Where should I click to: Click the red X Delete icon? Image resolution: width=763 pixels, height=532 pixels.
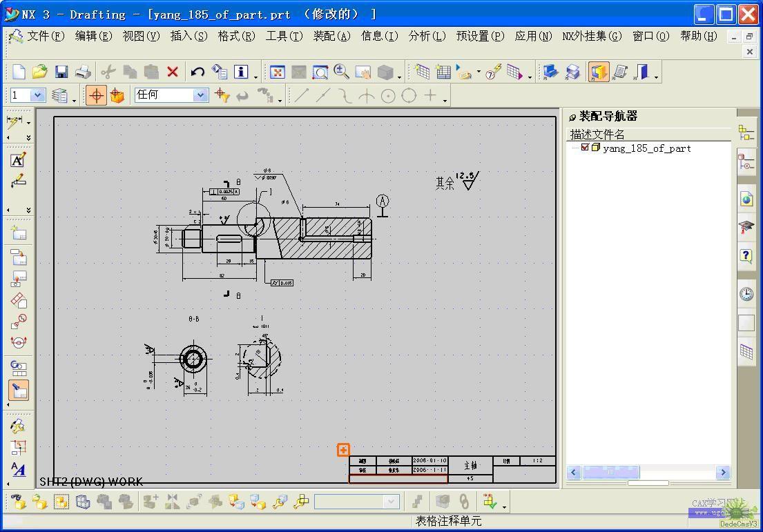pos(173,72)
